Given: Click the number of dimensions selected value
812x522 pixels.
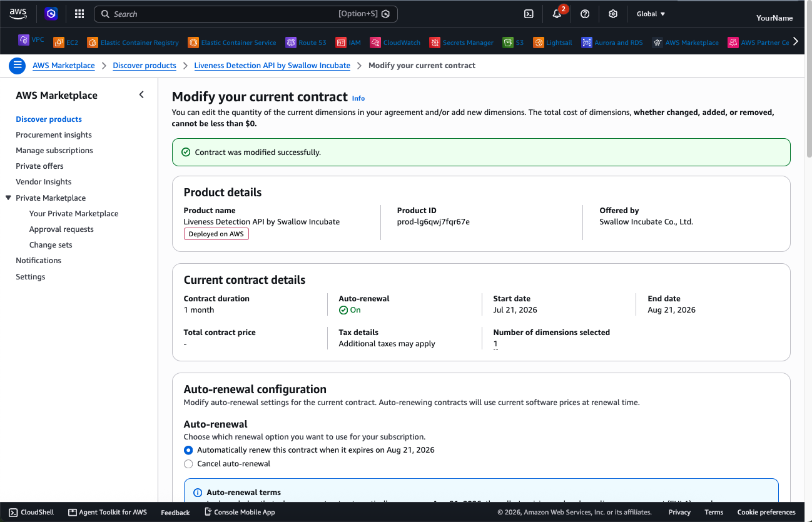Looking at the screenshot, I should pos(495,344).
